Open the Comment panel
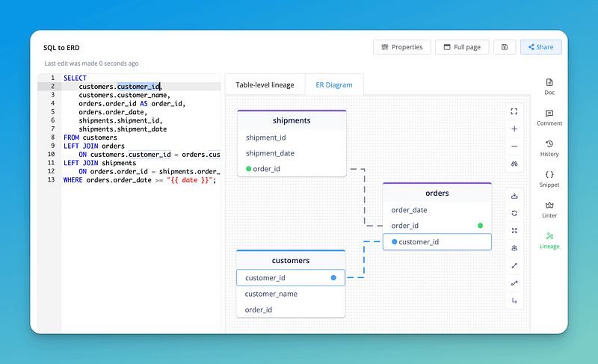Screen dimensions: 598x364 click(x=549, y=117)
